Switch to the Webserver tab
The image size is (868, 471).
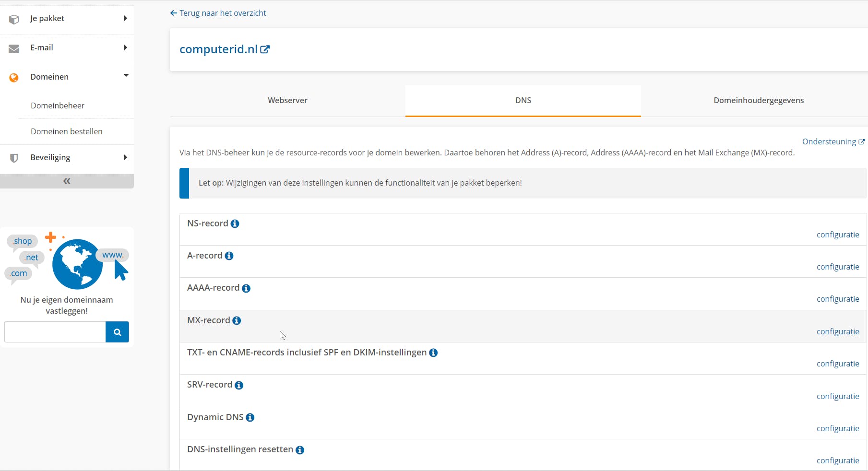pos(287,100)
